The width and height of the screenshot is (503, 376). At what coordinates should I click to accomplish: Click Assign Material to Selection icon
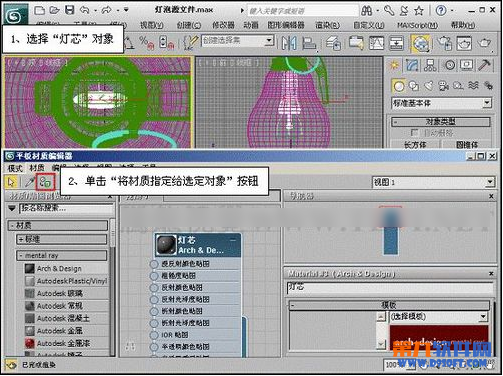tap(45, 182)
